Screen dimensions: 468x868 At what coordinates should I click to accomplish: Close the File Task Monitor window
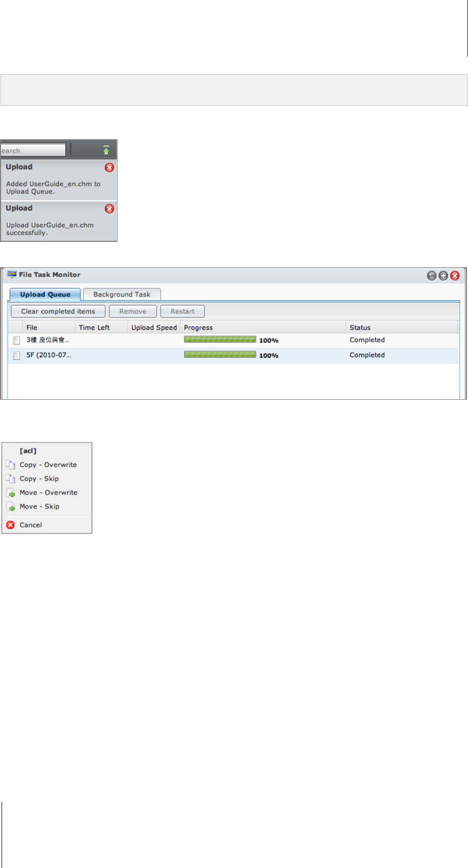click(455, 276)
